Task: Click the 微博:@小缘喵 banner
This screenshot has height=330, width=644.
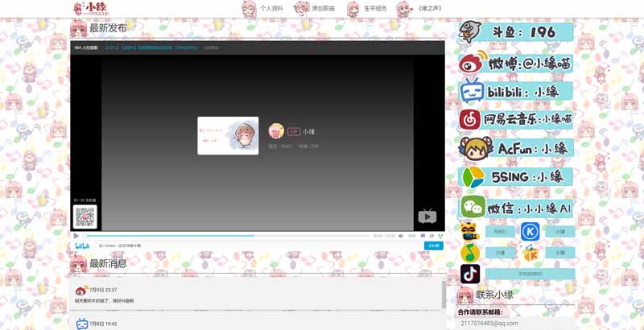Action: 516,64
